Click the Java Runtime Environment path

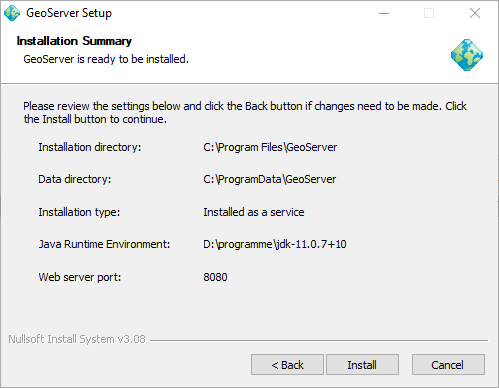click(275, 244)
